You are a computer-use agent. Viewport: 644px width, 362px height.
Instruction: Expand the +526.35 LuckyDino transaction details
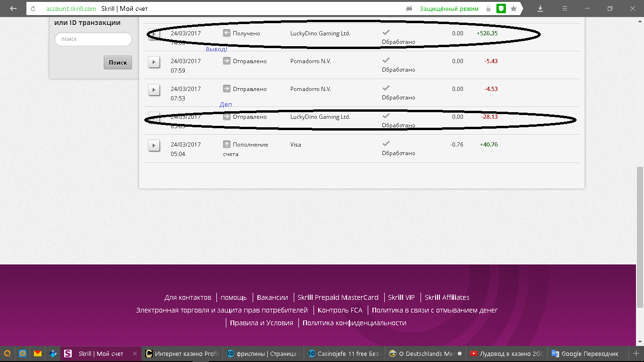(x=154, y=34)
